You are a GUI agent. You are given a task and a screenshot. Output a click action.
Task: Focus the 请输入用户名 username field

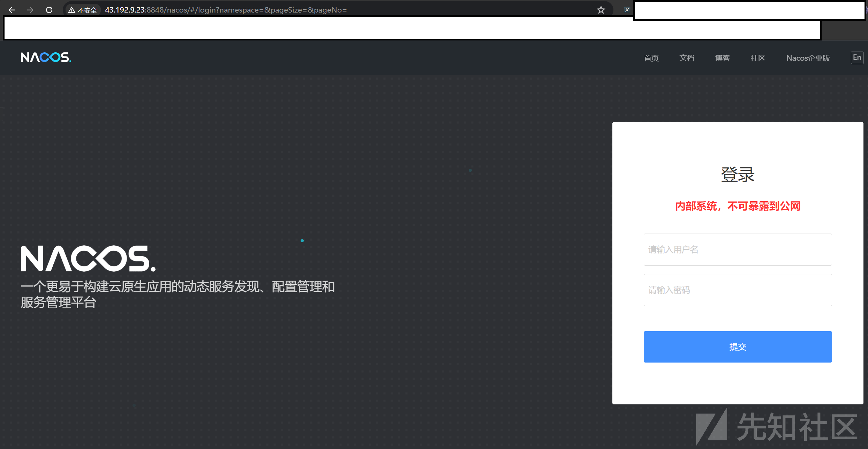click(738, 250)
